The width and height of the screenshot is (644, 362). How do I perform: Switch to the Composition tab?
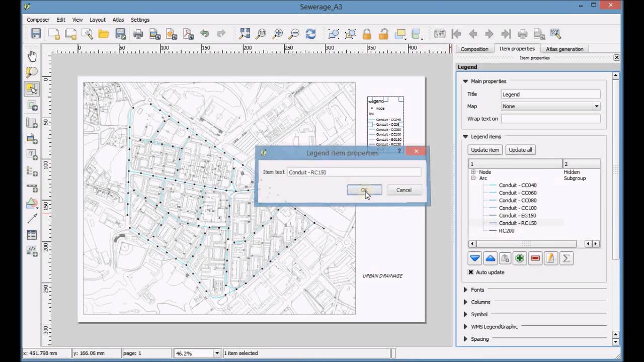[474, 49]
